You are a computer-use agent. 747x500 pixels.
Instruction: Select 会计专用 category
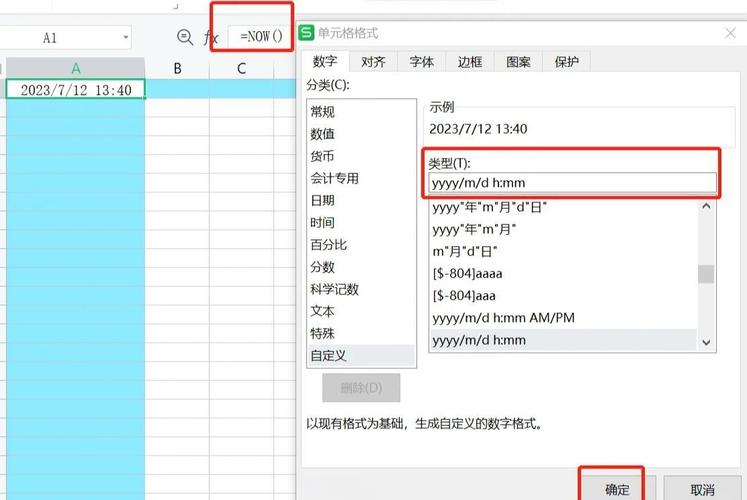[361, 179]
